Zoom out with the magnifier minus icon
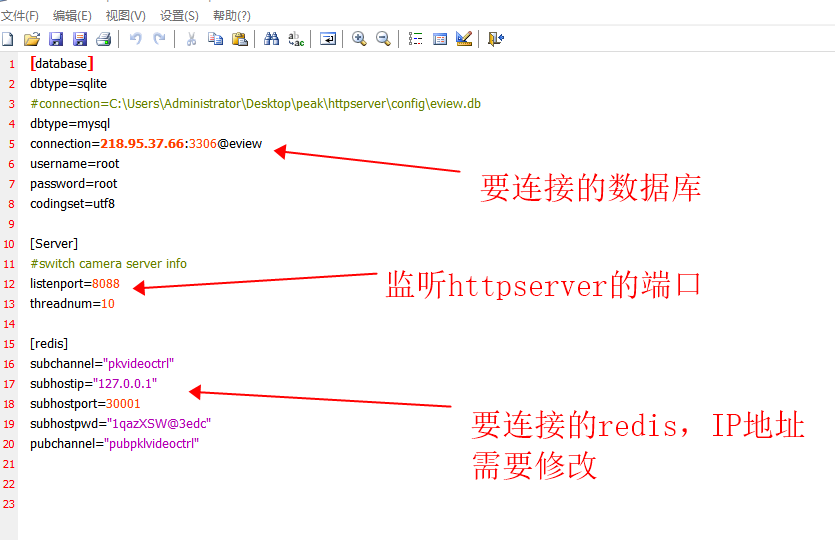Screen dimensions: 835x540 tap(383, 39)
